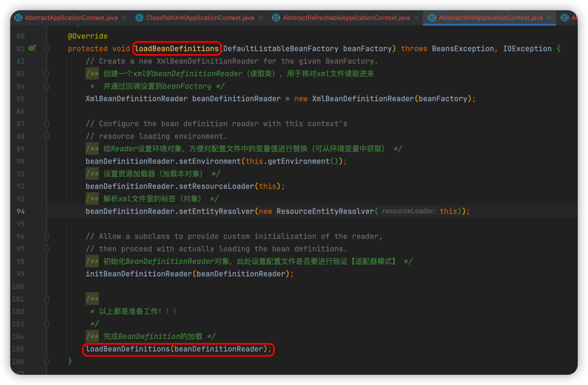
Task: Click the XmlBeanDefinitionReader type declaration on line 85
Action: coord(137,99)
